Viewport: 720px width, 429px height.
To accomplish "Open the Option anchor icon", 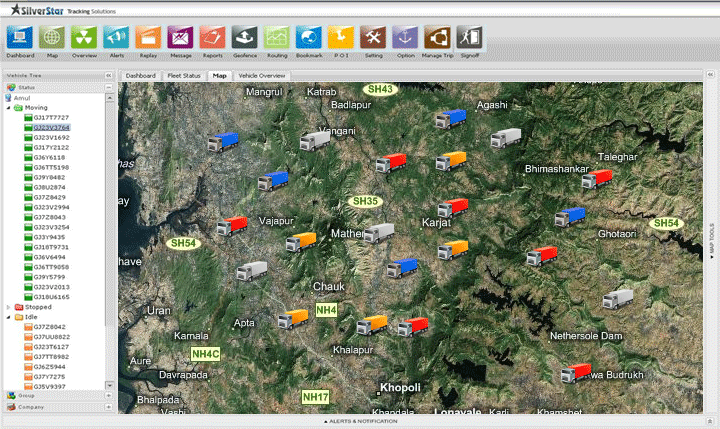I will coord(405,37).
